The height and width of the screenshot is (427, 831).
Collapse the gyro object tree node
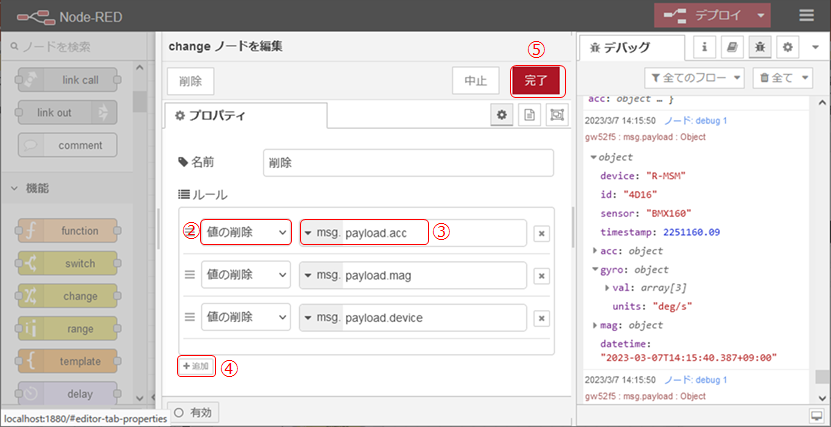click(x=597, y=270)
